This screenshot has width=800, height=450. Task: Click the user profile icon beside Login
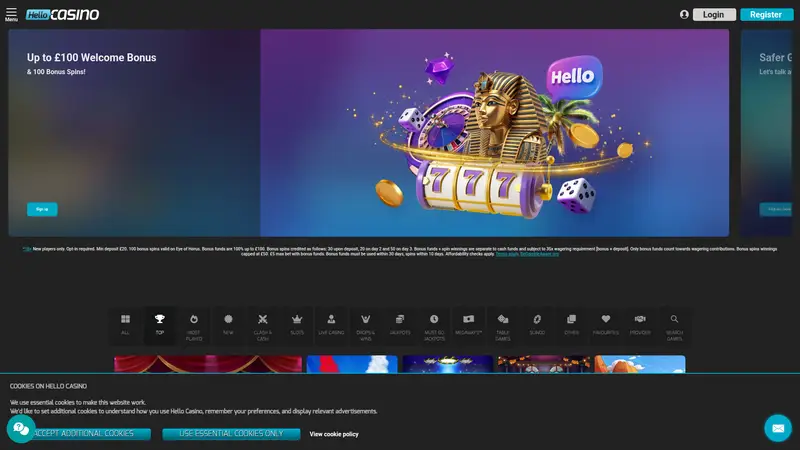[x=684, y=15]
